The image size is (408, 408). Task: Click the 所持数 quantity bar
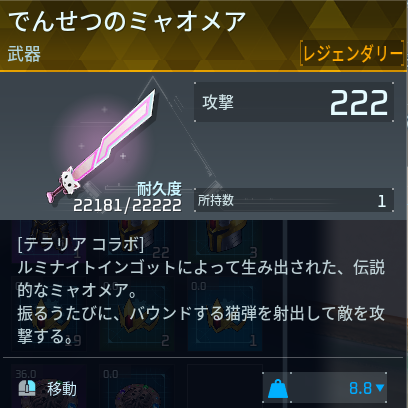point(294,200)
